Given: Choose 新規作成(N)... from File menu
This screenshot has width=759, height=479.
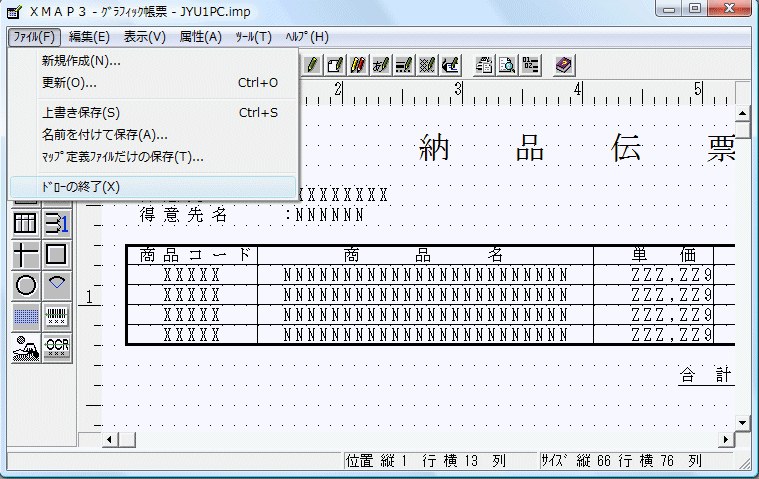Looking at the screenshot, I should point(153,61).
